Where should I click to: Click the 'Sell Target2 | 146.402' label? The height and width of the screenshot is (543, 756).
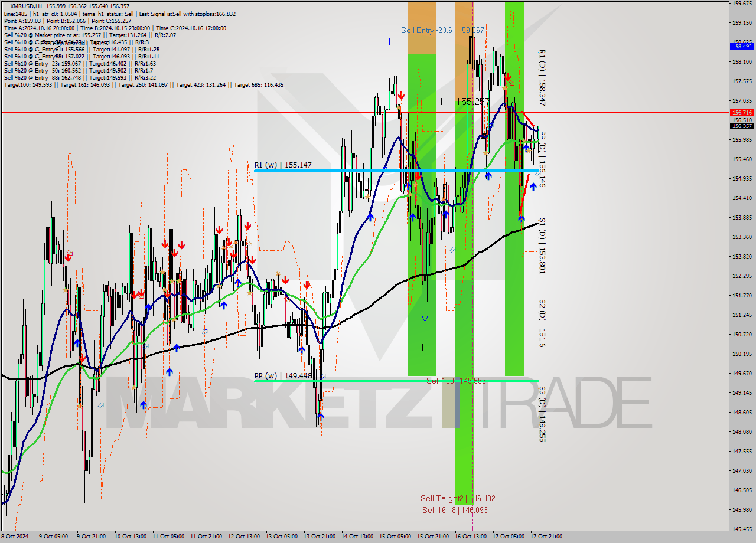click(458, 498)
